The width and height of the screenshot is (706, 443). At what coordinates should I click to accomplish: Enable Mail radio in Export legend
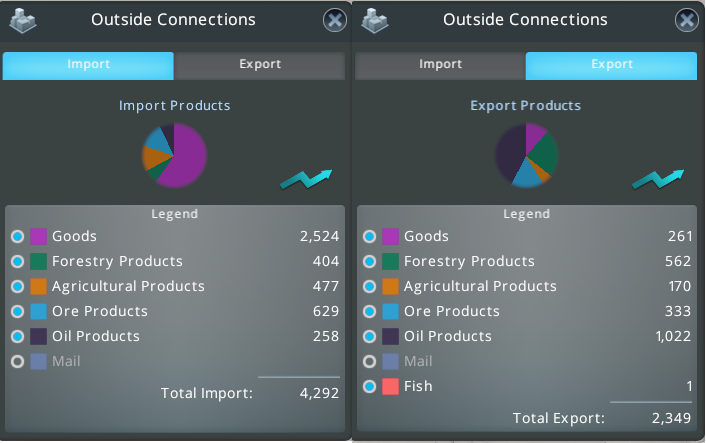[370, 362]
